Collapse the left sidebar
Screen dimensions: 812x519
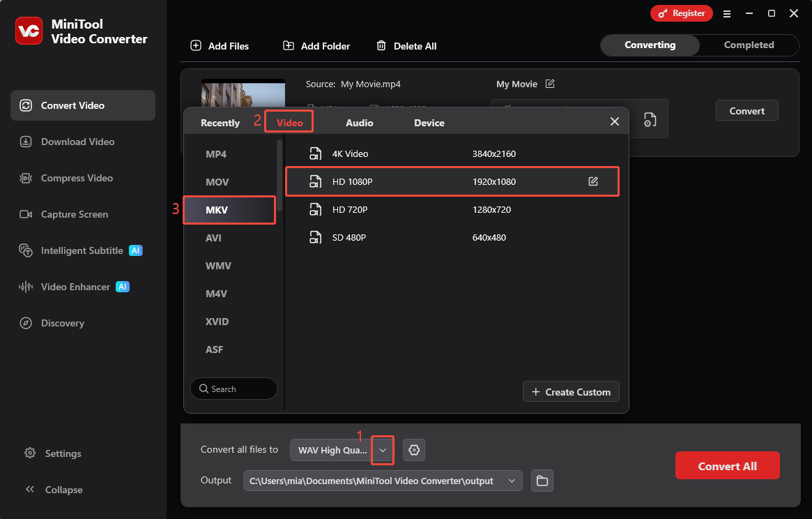click(54, 490)
